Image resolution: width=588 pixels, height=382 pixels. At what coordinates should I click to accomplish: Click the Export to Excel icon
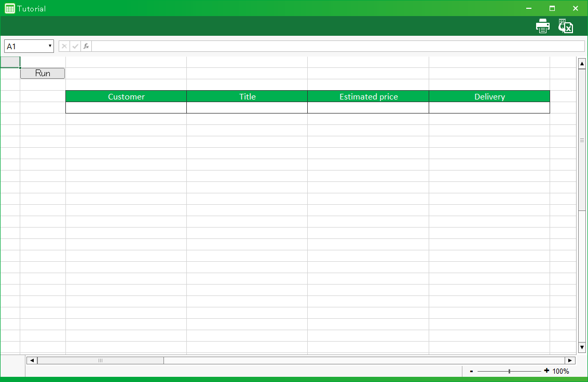pos(565,26)
